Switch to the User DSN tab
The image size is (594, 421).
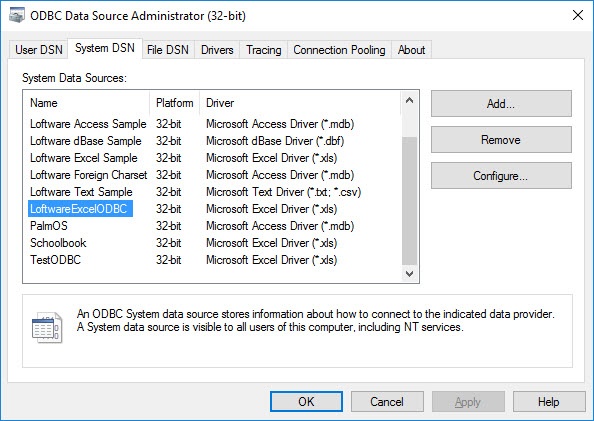[x=39, y=50]
